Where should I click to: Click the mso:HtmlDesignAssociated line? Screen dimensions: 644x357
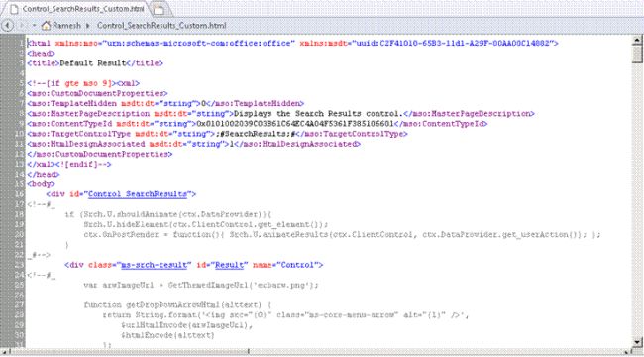pos(193,144)
